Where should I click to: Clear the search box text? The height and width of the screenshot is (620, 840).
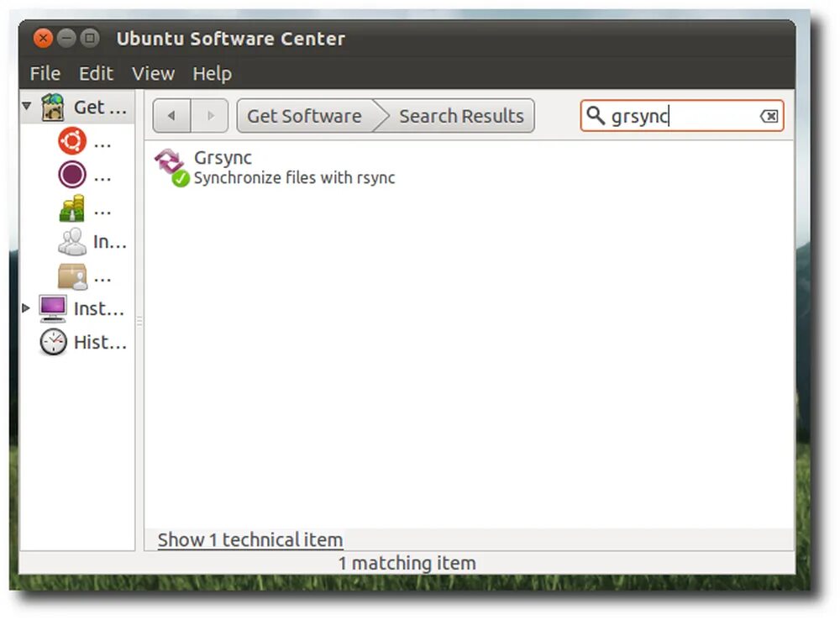coord(769,116)
